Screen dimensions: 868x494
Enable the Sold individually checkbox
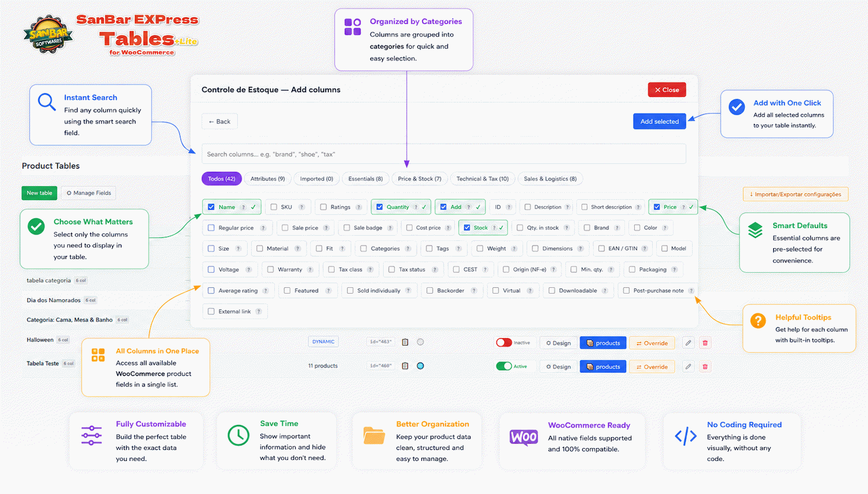click(x=350, y=291)
